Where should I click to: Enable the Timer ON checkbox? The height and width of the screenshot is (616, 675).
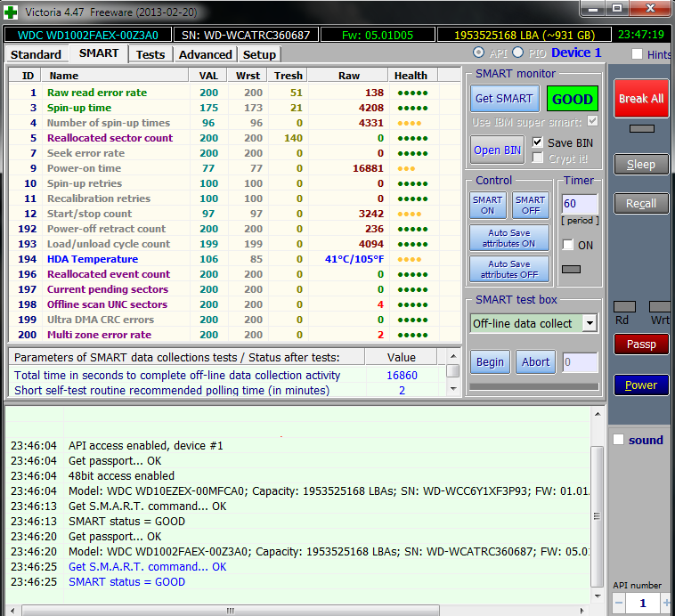pyautogui.click(x=568, y=245)
